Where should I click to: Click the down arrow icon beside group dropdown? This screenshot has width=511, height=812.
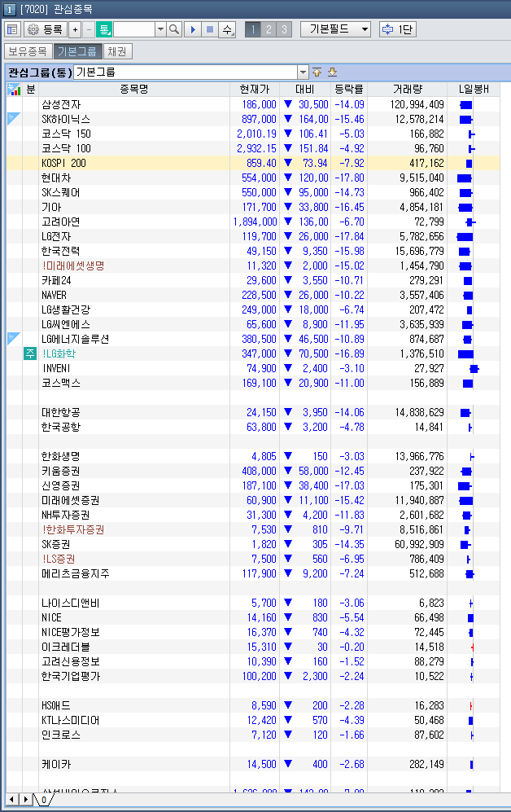[332, 72]
